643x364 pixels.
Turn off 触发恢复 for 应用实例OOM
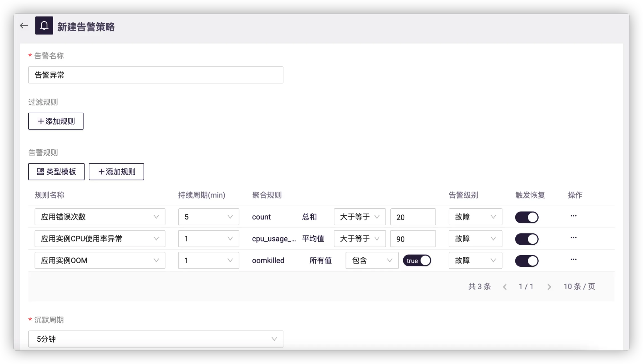tap(527, 261)
